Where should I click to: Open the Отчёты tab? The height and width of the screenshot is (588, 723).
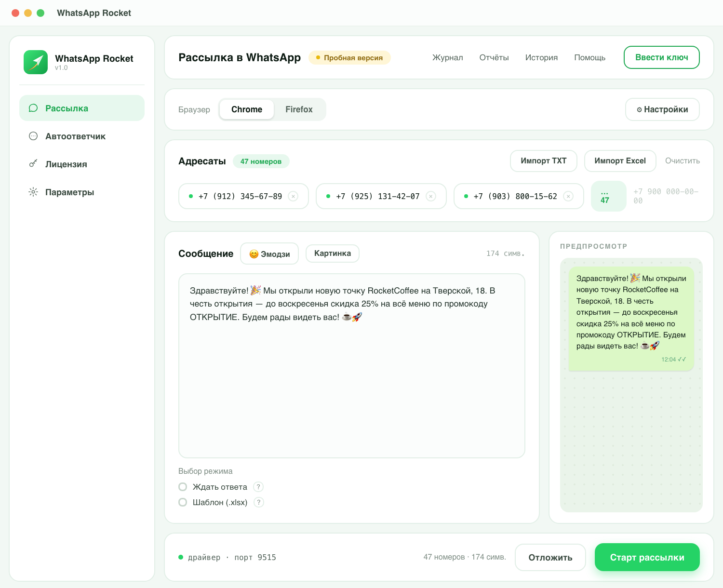click(494, 57)
